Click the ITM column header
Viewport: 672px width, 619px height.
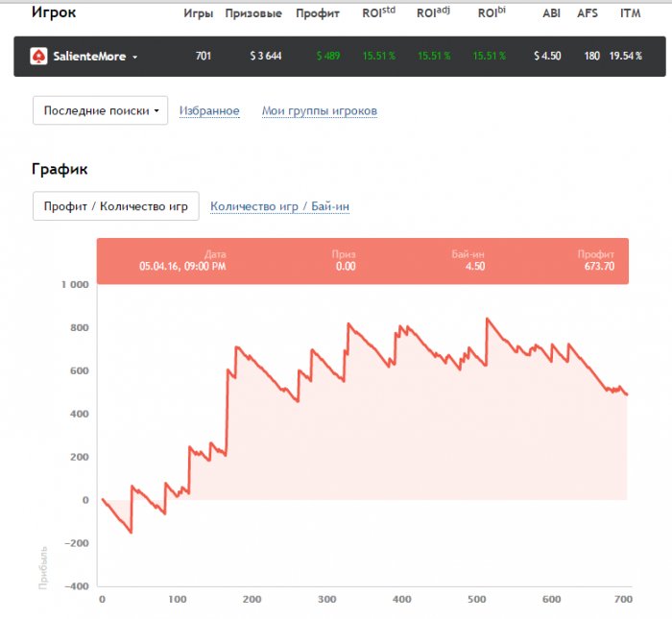coord(631,13)
